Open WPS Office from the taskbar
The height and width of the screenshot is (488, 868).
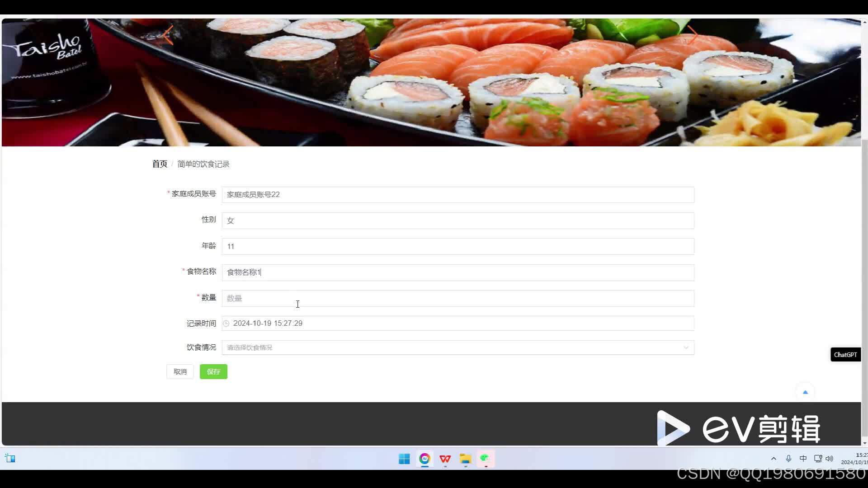(x=445, y=459)
